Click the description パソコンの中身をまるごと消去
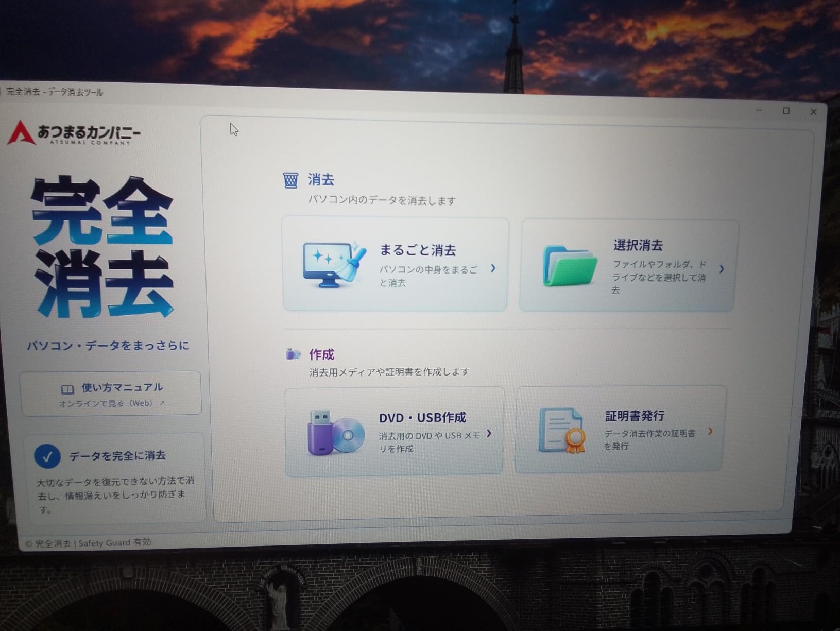Image resolution: width=840 pixels, height=631 pixels. pos(428,276)
